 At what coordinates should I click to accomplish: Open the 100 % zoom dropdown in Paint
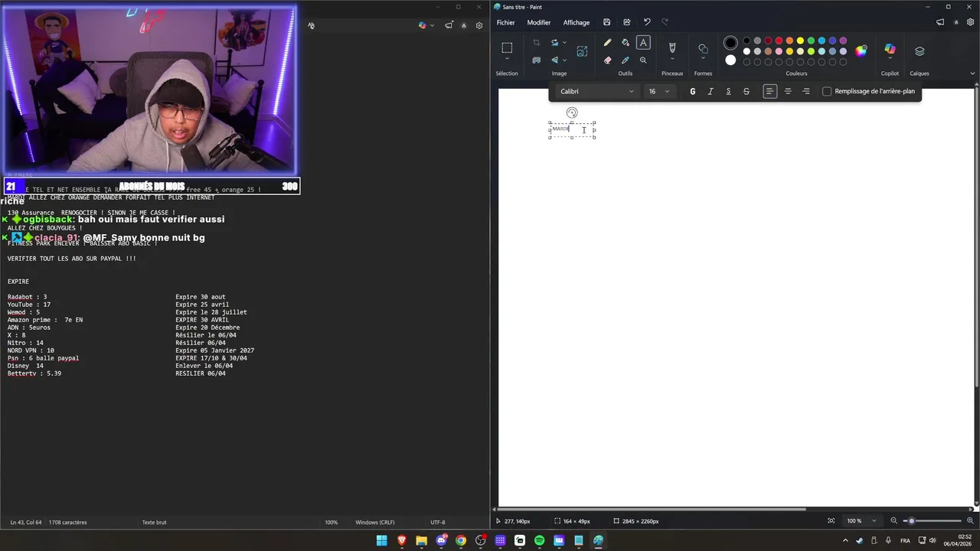click(x=862, y=521)
